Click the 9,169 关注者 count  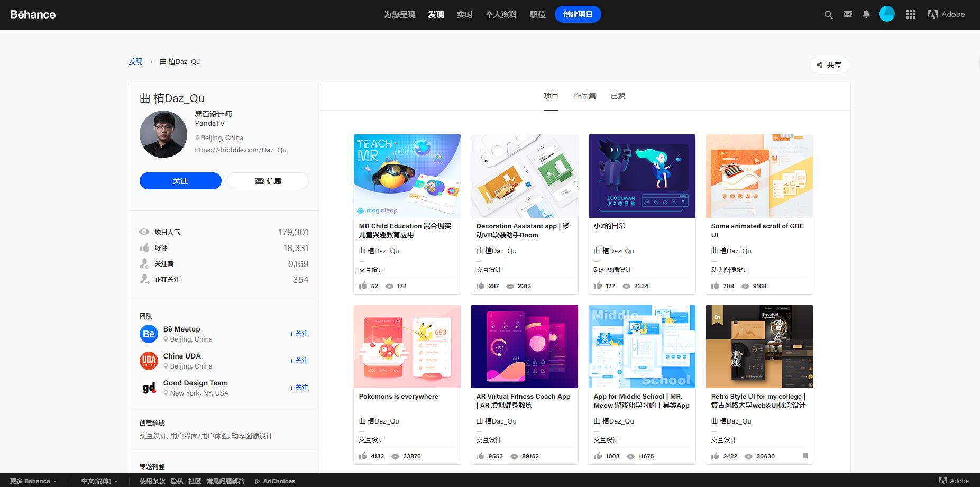tap(298, 264)
